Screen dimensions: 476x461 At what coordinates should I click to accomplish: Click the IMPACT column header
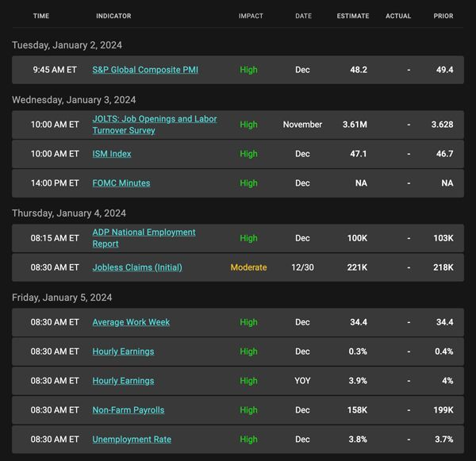(251, 16)
